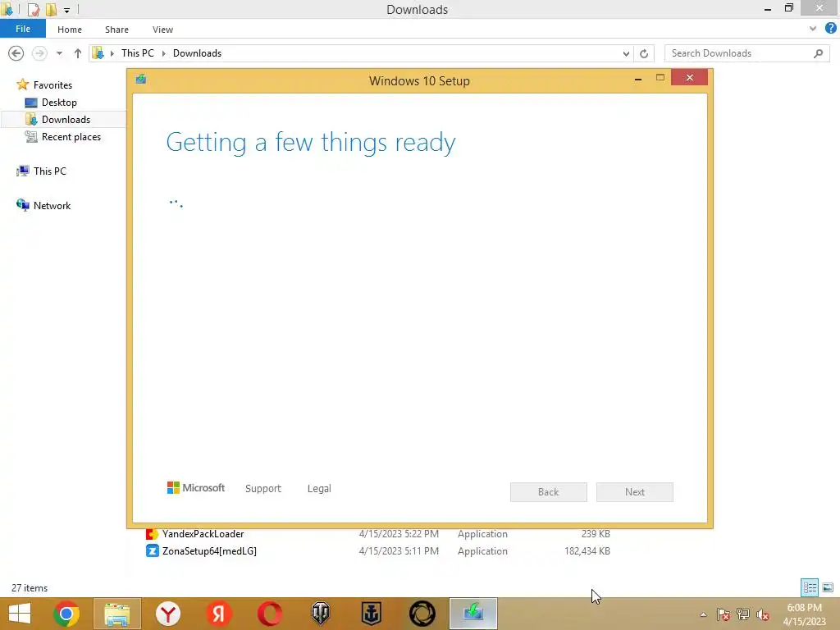Select Downloads in the navigation pane
840x630 pixels.
tap(66, 120)
